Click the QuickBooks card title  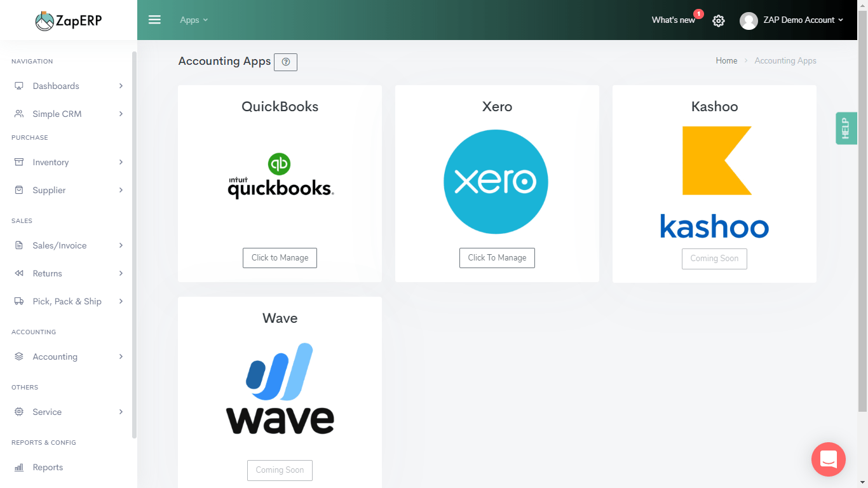point(280,107)
